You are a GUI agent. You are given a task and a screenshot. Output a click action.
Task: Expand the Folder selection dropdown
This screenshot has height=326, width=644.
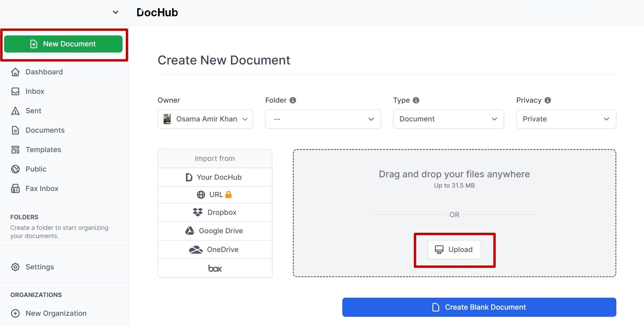[x=323, y=119]
